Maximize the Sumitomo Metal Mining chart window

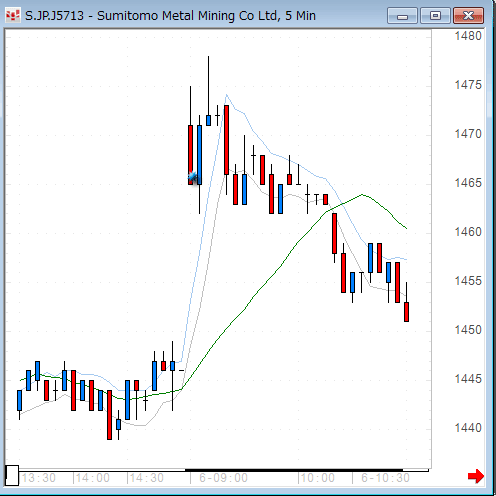point(435,16)
